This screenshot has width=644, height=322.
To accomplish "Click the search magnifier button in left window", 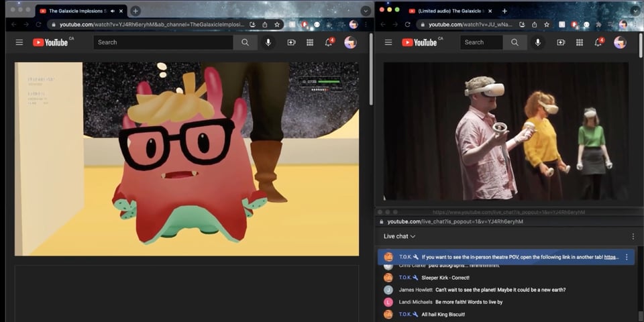I will pyautogui.click(x=246, y=42).
